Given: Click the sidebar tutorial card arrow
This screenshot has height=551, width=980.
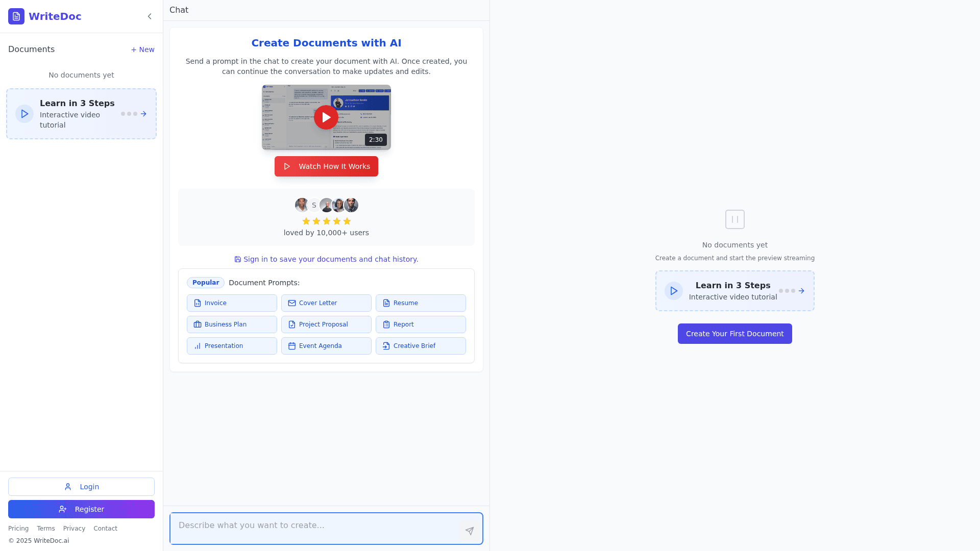Looking at the screenshot, I should tap(143, 114).
